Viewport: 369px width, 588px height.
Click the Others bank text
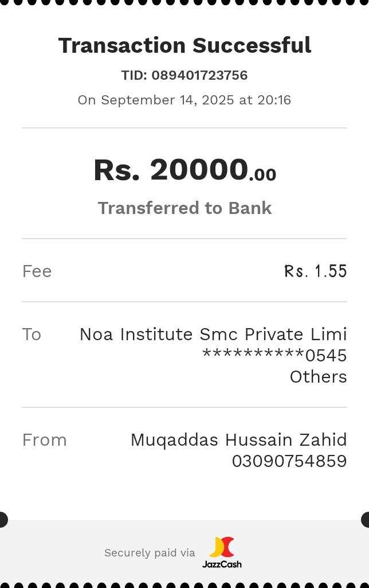click(x=318, y=376)
